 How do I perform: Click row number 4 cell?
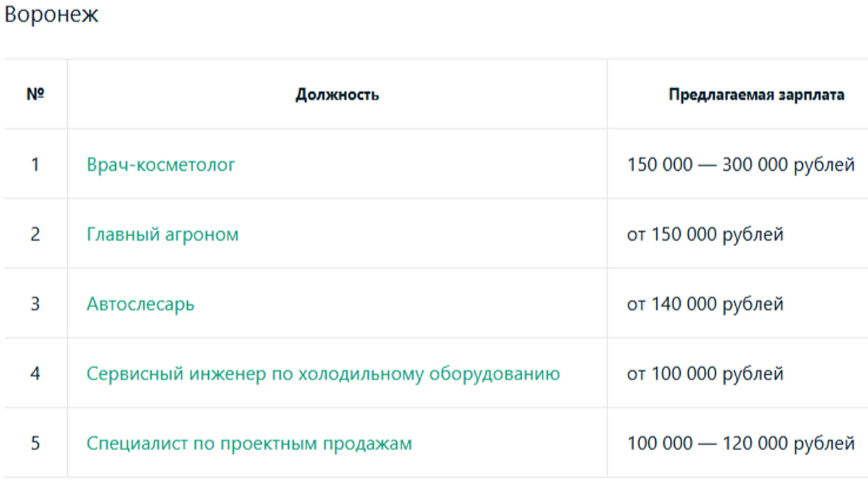tap(35, 373)
